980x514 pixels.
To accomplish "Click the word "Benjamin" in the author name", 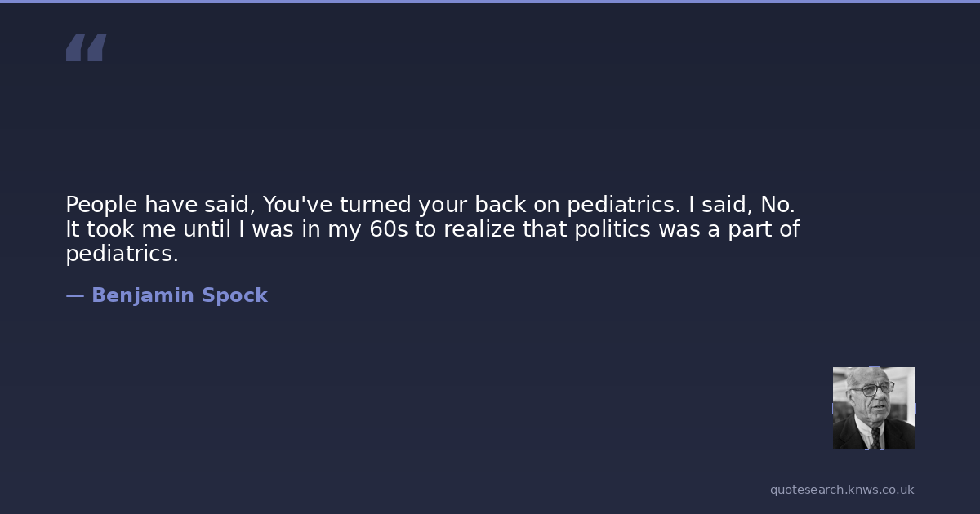I will point(143,295).
